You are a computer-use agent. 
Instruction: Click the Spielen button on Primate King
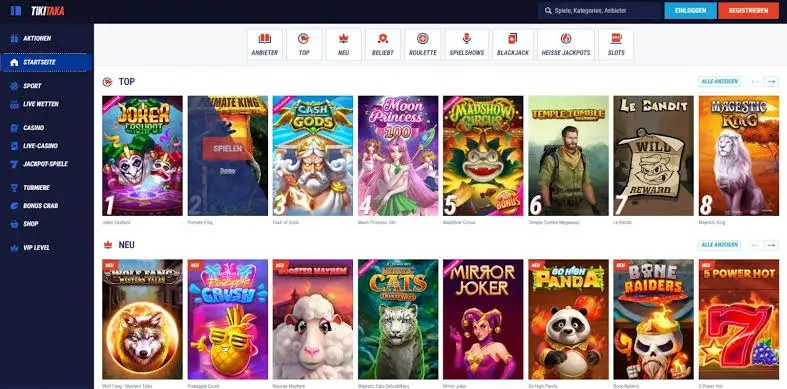[x=227, y=149]
